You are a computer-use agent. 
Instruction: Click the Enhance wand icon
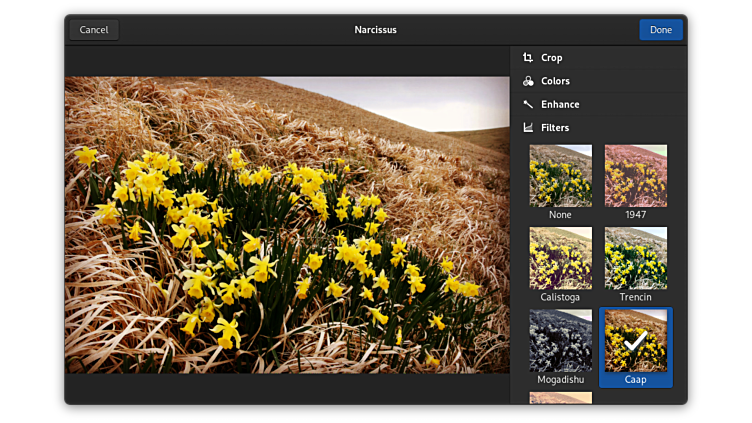(528, 104)
